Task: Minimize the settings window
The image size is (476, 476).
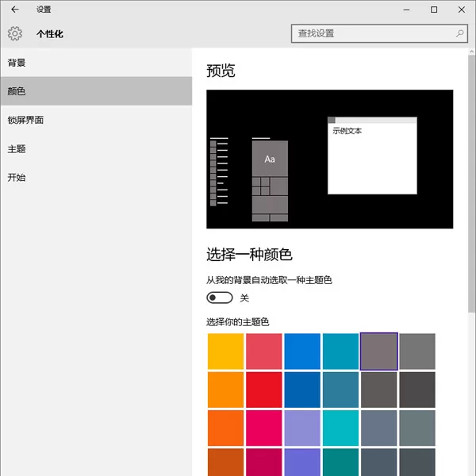Action: (406, 10)
